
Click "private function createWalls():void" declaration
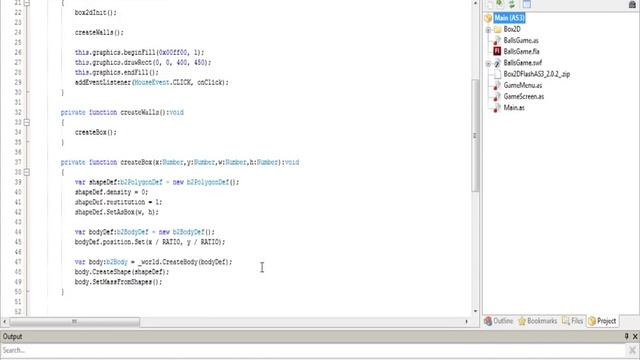[x=122, y=112]
